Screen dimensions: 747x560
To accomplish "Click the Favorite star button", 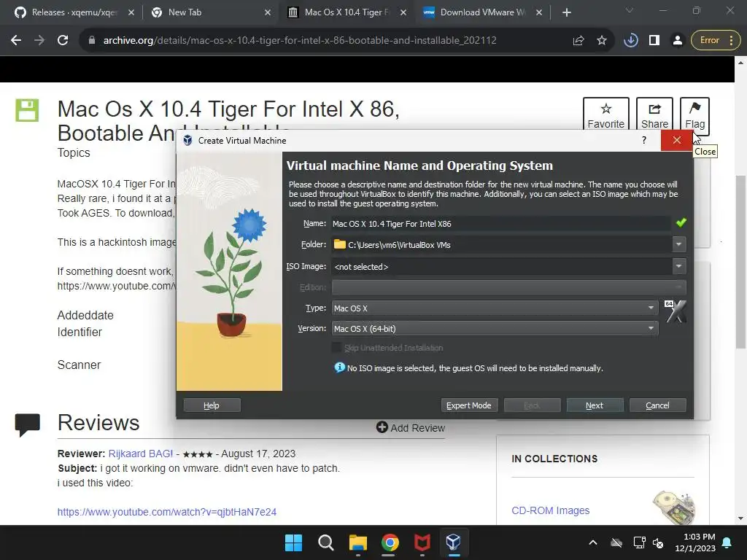I will tap(605, 114).
